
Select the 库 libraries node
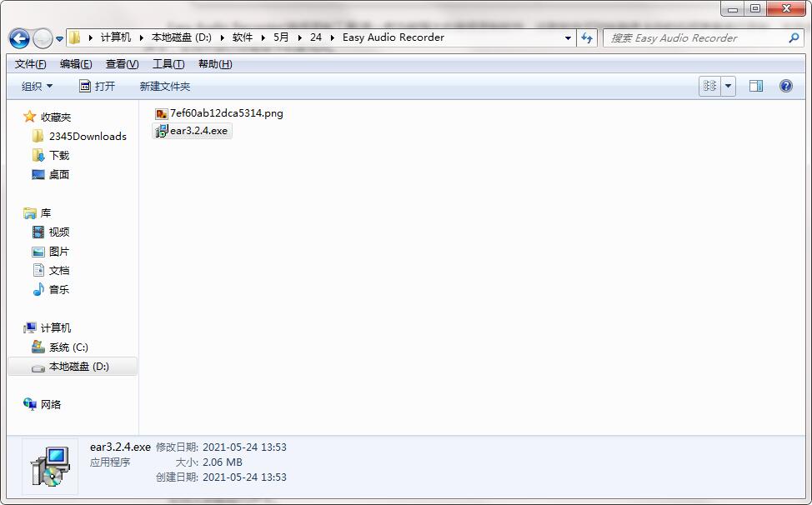coord(38,212)
